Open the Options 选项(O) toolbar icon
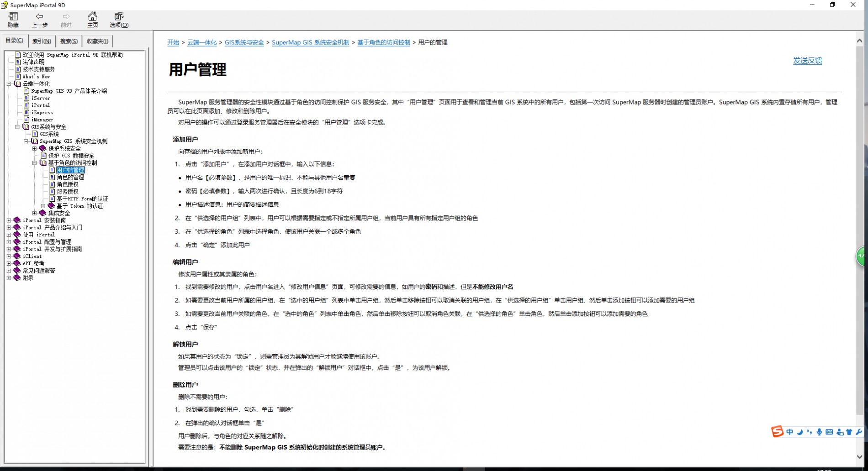Image resolution: width=868 pixels, height=471 pixels. pyautogui.click(x=119, y=20)
